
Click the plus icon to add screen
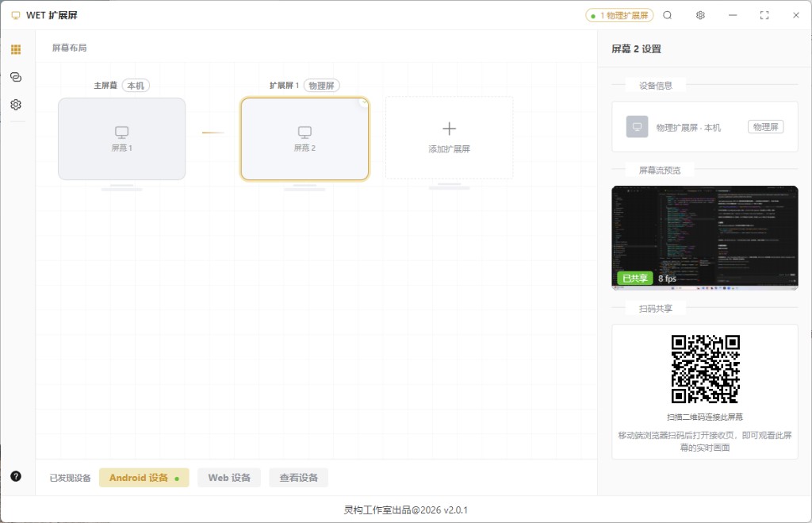point(450,129)
